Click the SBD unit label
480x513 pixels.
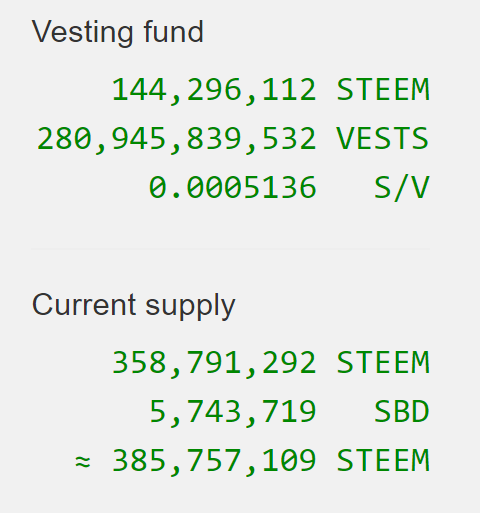point(401,411)
